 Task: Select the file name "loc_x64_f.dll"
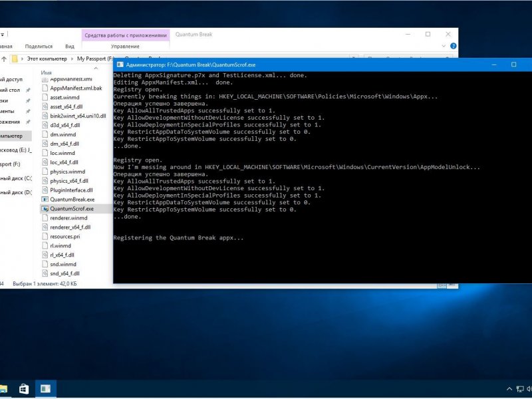64,162
